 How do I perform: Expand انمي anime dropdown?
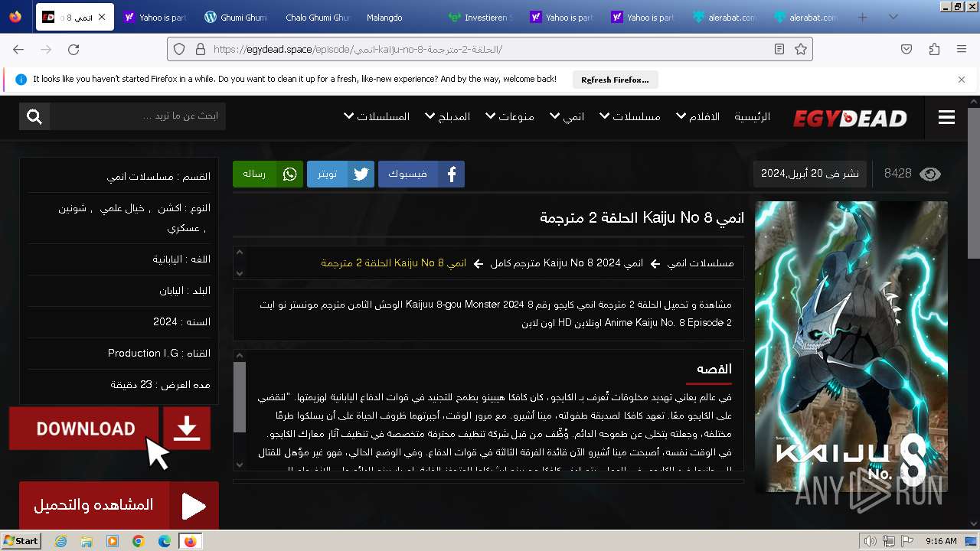(567, 117)
